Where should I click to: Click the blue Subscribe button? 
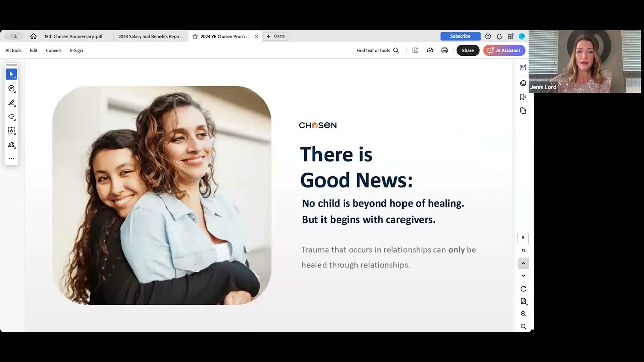[x=460, y=36]
